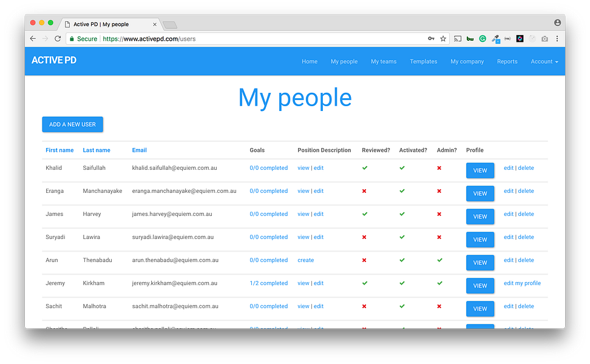This screenshot has height=364, width=590.
Task: Edit James's position description
Action: tap(319, 214)
